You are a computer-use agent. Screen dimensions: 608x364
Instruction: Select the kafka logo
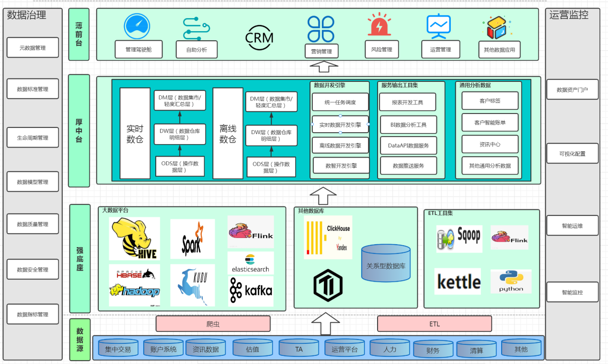(251, 291)
